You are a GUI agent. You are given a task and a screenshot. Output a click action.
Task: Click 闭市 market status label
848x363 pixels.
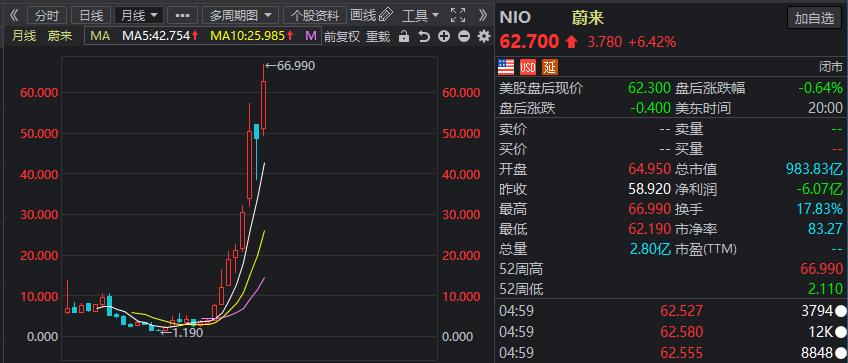point(831,67)
